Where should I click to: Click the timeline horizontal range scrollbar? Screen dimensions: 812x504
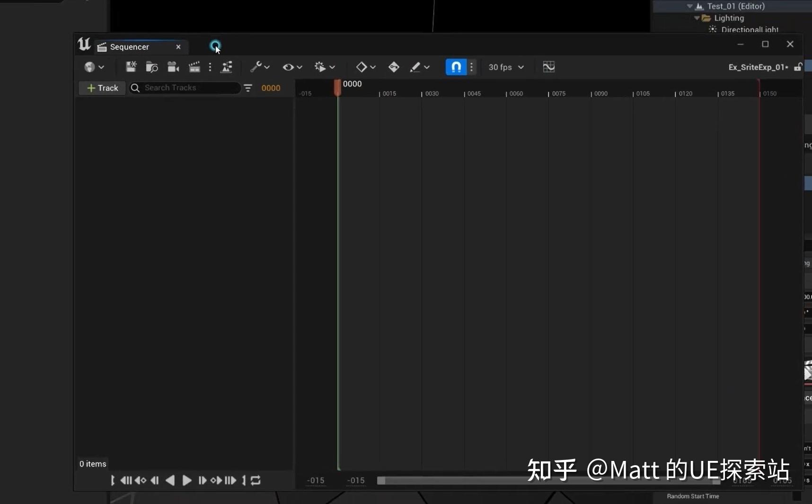pos(549,481)
